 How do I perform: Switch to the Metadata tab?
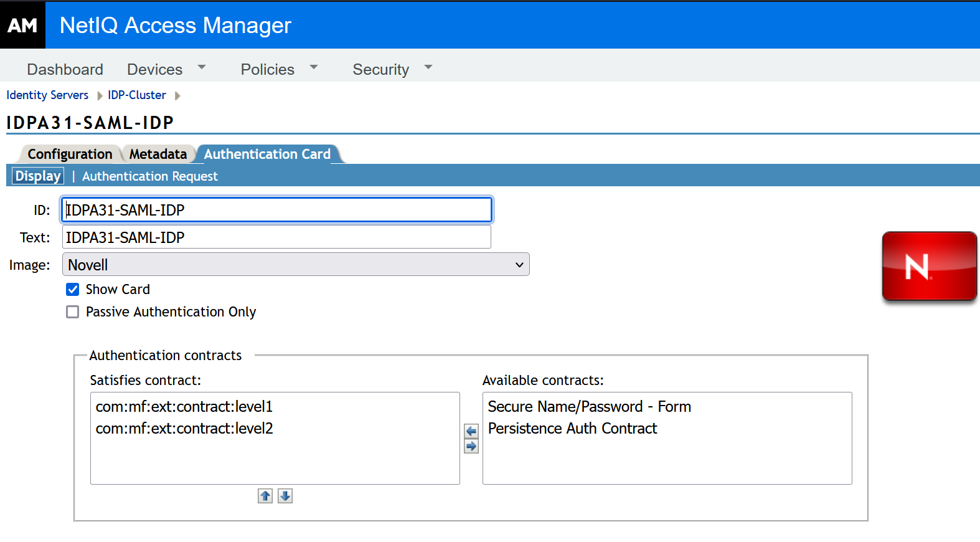click(158, 154)
